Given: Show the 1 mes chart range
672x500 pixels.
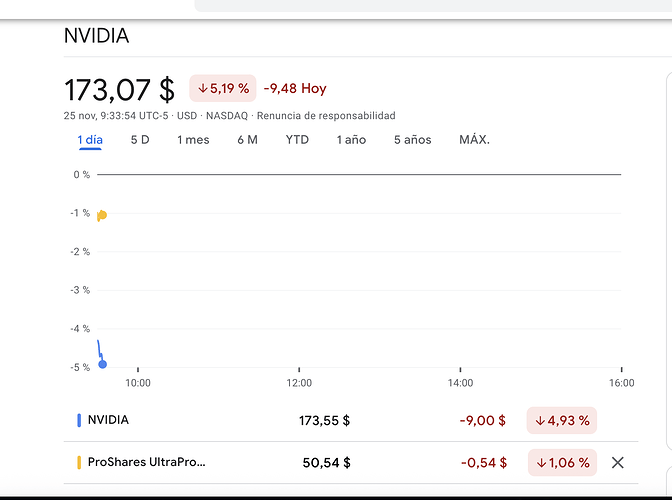Looking at the screenshot, I should coord(193,140).
